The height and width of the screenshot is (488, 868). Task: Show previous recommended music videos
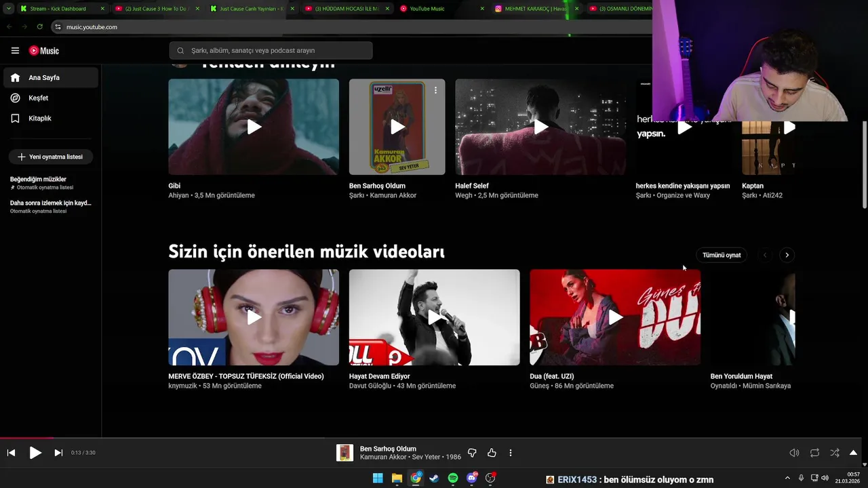(x=765, y=255)
